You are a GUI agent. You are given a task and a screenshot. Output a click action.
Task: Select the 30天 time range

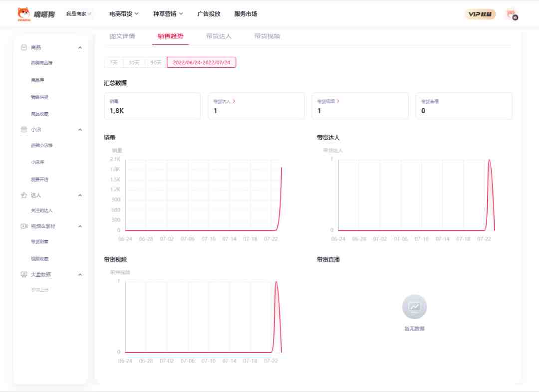pos(134,62)
